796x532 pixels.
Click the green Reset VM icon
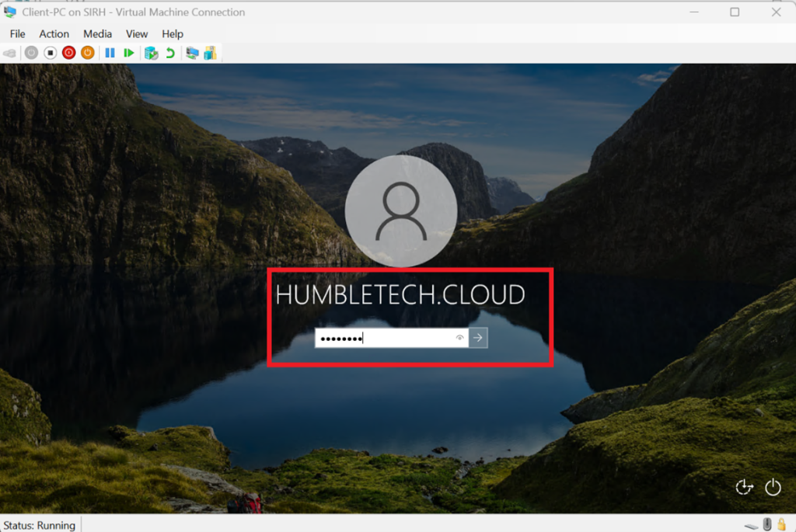(129, 53)
